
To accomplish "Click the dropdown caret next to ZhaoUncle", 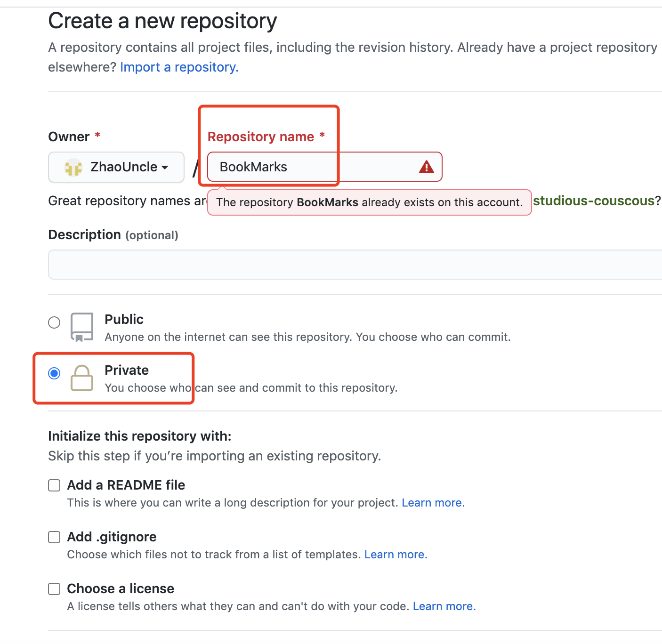I will tap(165, 168).
